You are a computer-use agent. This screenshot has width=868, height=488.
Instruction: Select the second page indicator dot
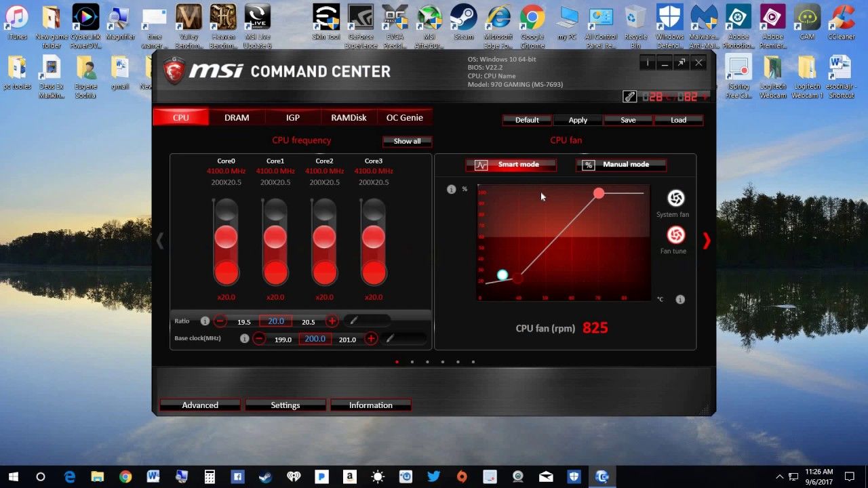pyautogui.click(x=412, y=362)
